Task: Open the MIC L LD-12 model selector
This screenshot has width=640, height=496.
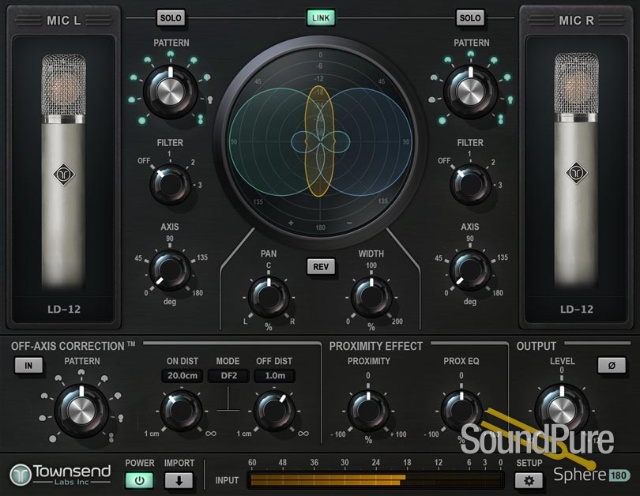Action: pyautogui.click(x=64, y=309)
